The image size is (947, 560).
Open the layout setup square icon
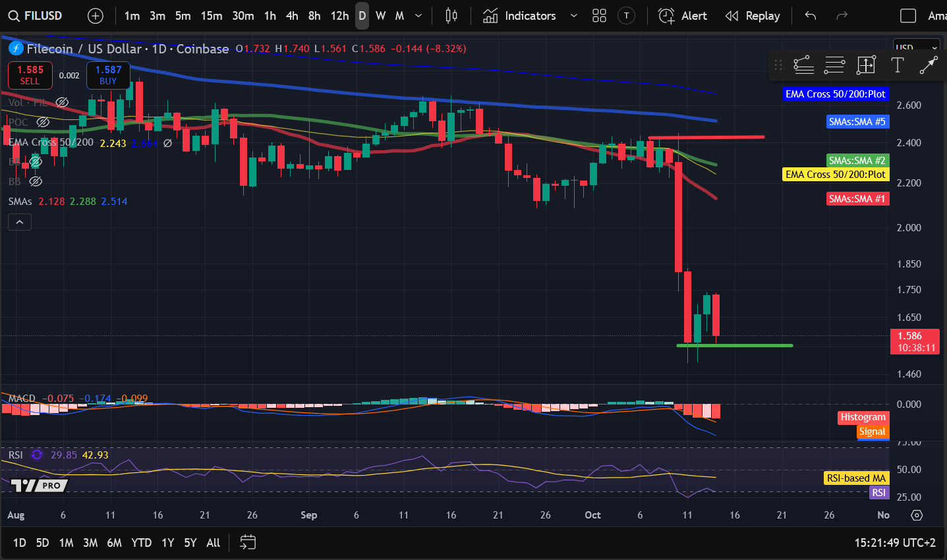tap(908, 16)
